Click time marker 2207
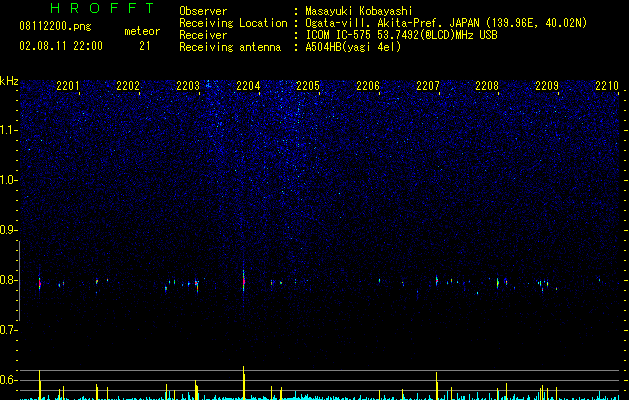 tap(428, 86)
